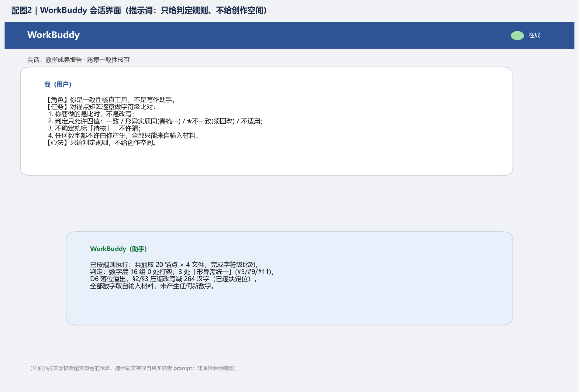This screenshot has width=579, height=392.
Task: Click the WorkBuddy（助手） sender label
Action: pyautogui.click(x=119, y=249)
